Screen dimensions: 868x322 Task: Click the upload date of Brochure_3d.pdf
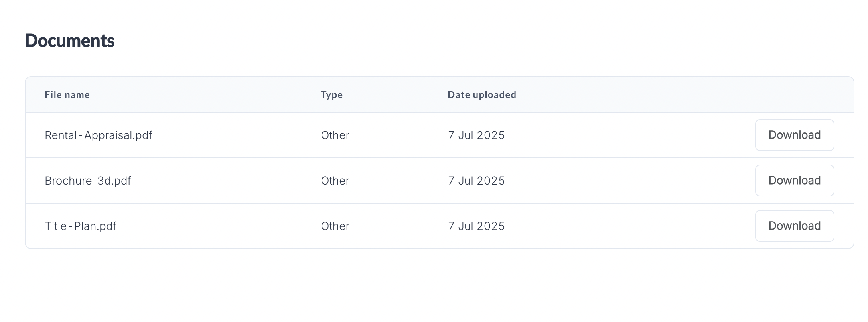coord(476,181)
